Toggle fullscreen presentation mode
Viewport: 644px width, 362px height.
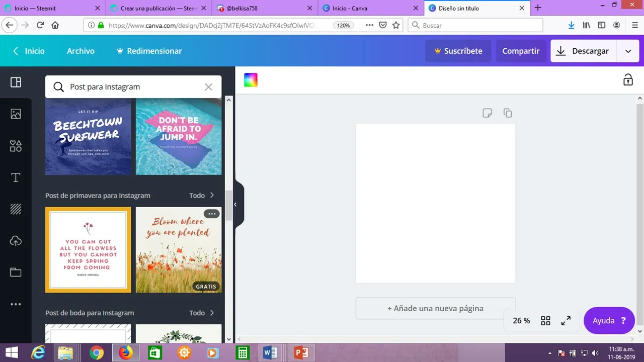tap(566, 321)
